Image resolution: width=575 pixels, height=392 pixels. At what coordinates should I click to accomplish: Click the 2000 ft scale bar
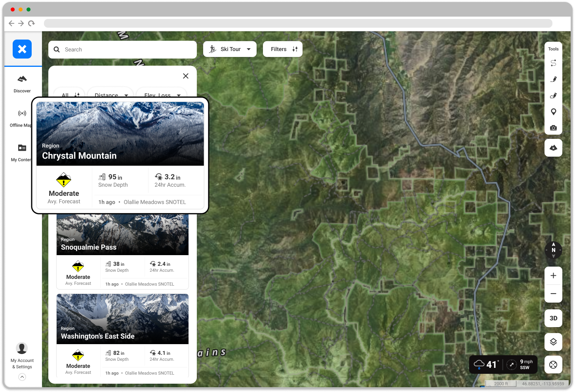coord(501,384)
